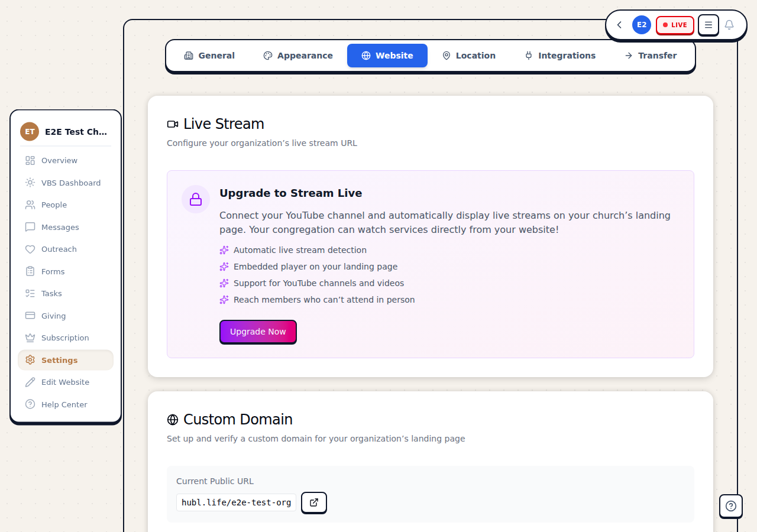Click the Giving card icon
Viewport: 757px width, 532px height.
[x=30, y=315]
